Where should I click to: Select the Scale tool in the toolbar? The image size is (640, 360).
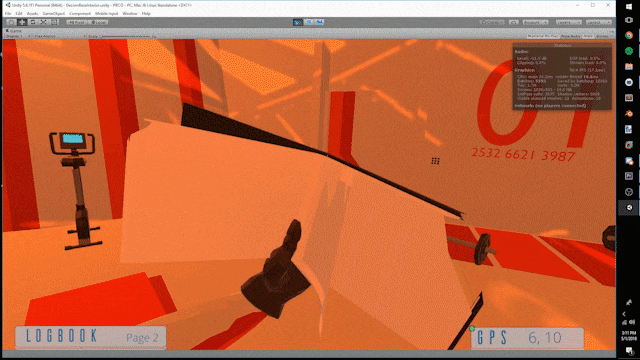44,22
